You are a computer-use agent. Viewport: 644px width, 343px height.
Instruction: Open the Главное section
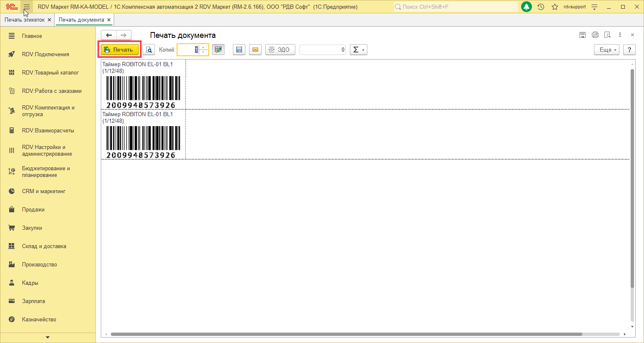click(x=48, y=36)
